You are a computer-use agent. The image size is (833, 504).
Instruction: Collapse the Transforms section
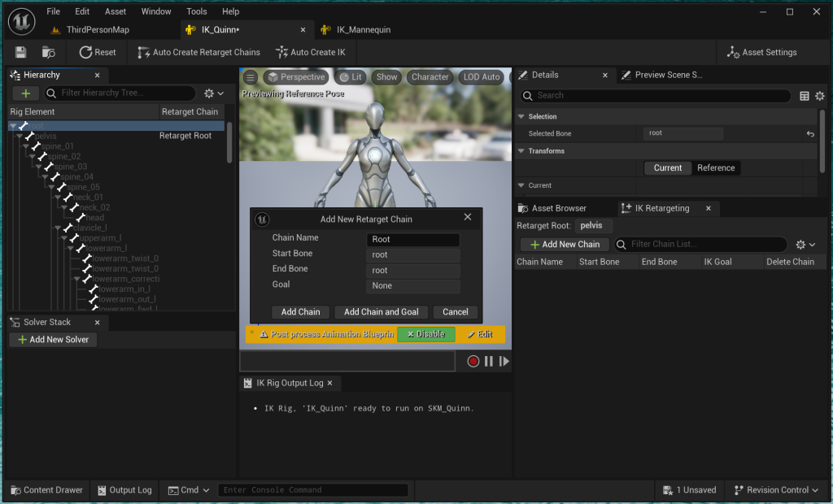coord(521,151)
